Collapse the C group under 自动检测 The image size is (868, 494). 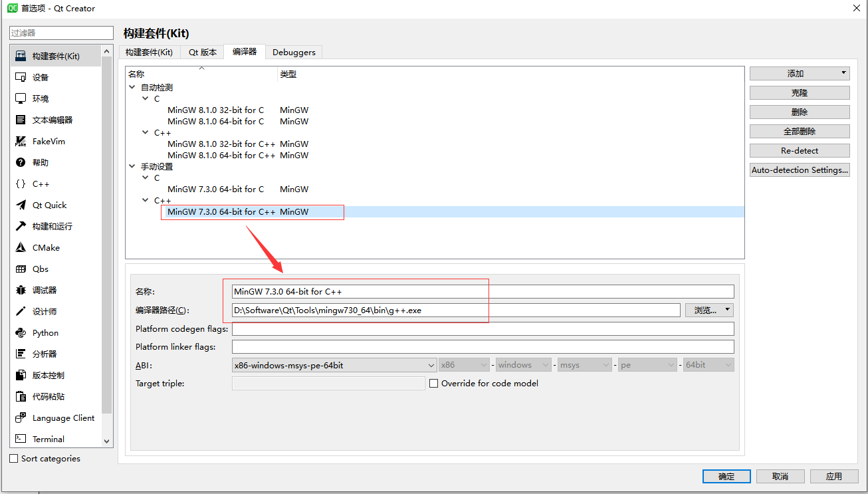146,98
